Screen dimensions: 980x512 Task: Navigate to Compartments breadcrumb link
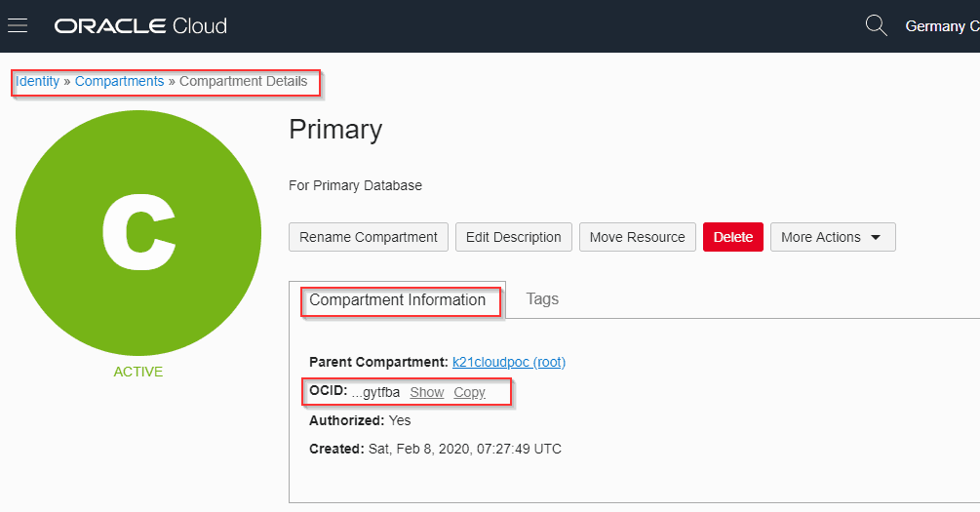(x=119, y=82)
